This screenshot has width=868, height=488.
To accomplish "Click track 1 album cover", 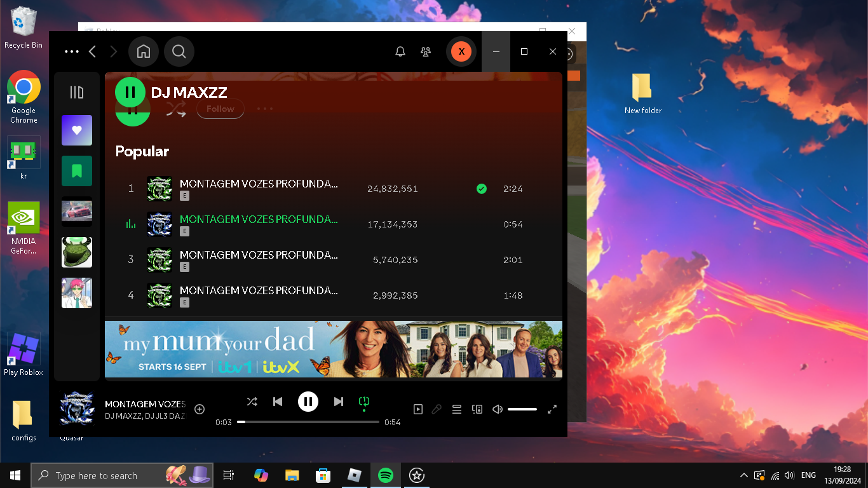I will click(159, 189).
